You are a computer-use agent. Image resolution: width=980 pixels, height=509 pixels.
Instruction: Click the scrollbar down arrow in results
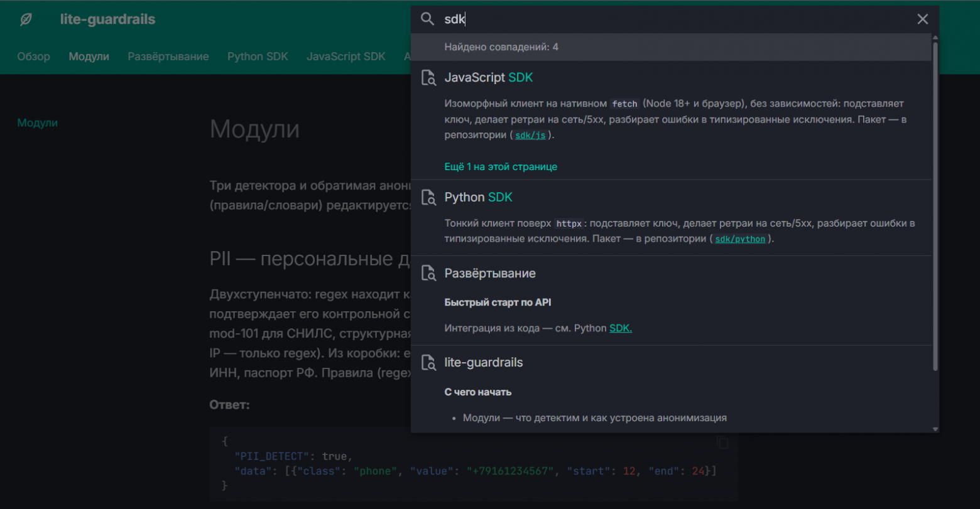(935, 429)
